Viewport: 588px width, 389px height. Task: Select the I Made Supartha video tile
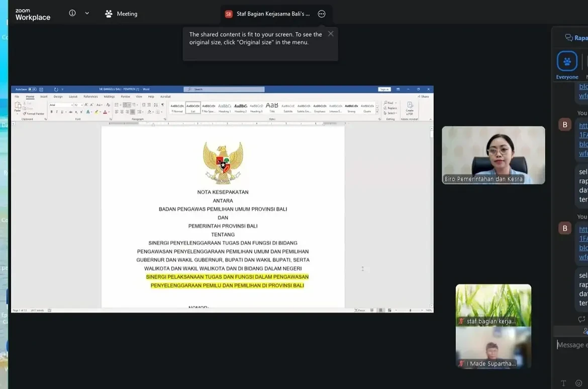(x=493, y=347)
